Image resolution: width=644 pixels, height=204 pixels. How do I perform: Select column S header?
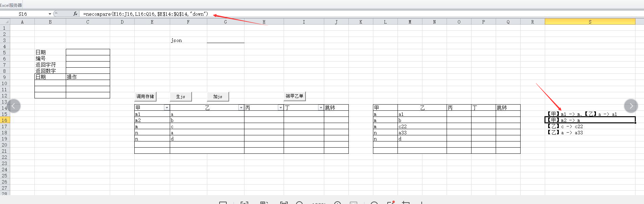pos(590,22)
